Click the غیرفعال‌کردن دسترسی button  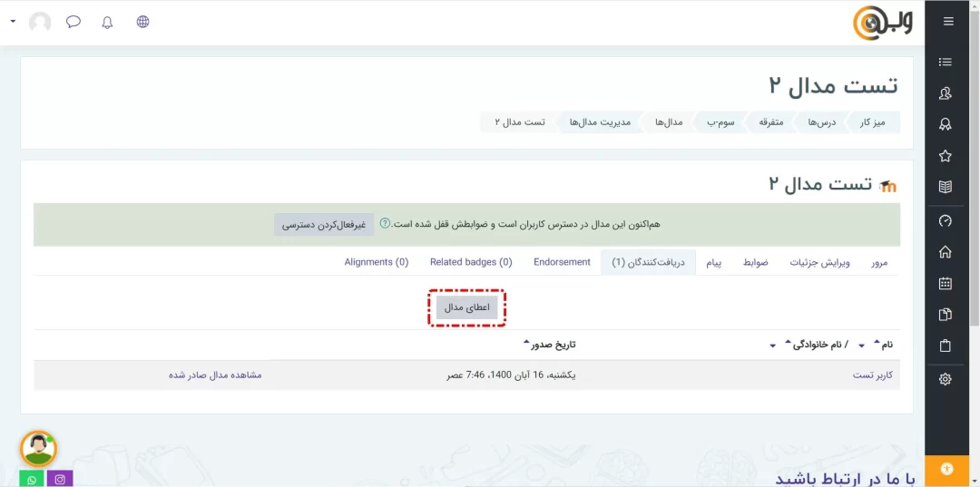tap(324, 224)
